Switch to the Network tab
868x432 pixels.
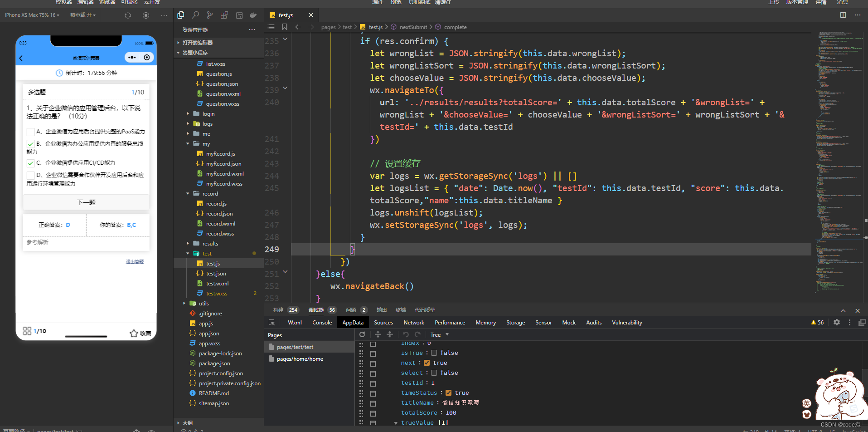413,323
